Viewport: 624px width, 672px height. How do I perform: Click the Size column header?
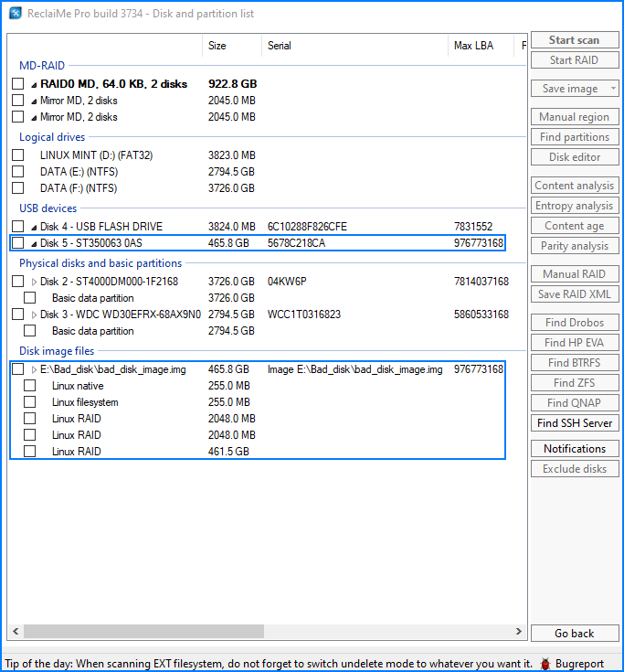[x=232, y=46]
